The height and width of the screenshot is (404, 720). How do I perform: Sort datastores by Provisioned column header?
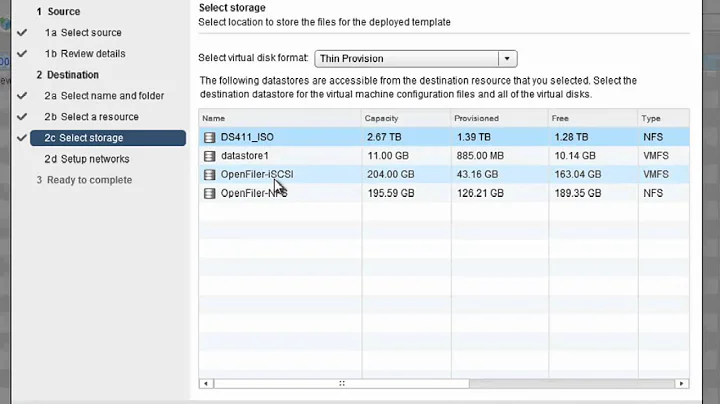point(500,118)
